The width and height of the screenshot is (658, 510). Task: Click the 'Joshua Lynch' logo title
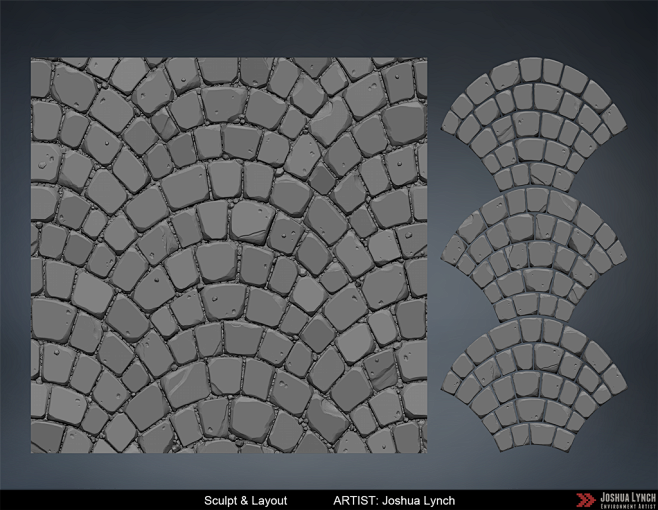coord(628,498)
